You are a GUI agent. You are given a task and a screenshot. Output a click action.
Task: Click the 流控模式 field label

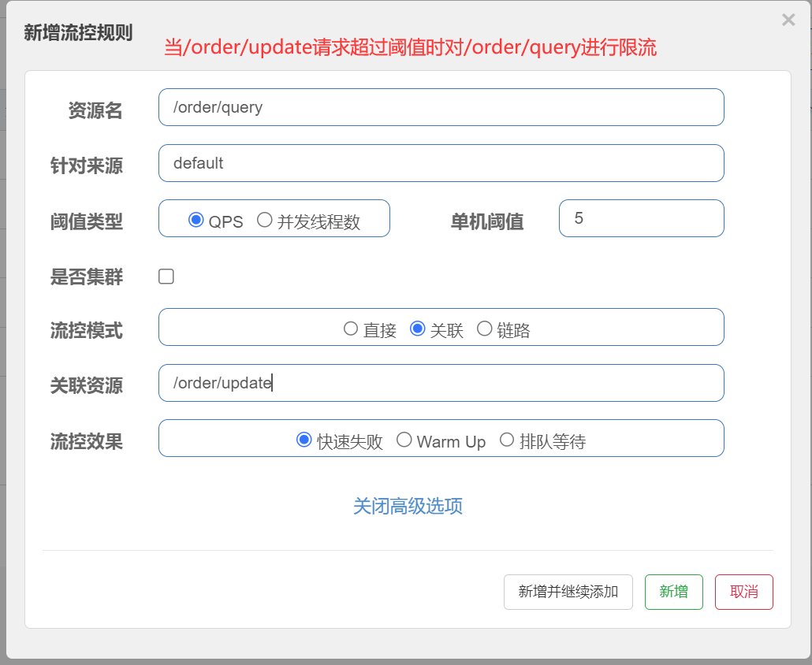coord(87,330)
